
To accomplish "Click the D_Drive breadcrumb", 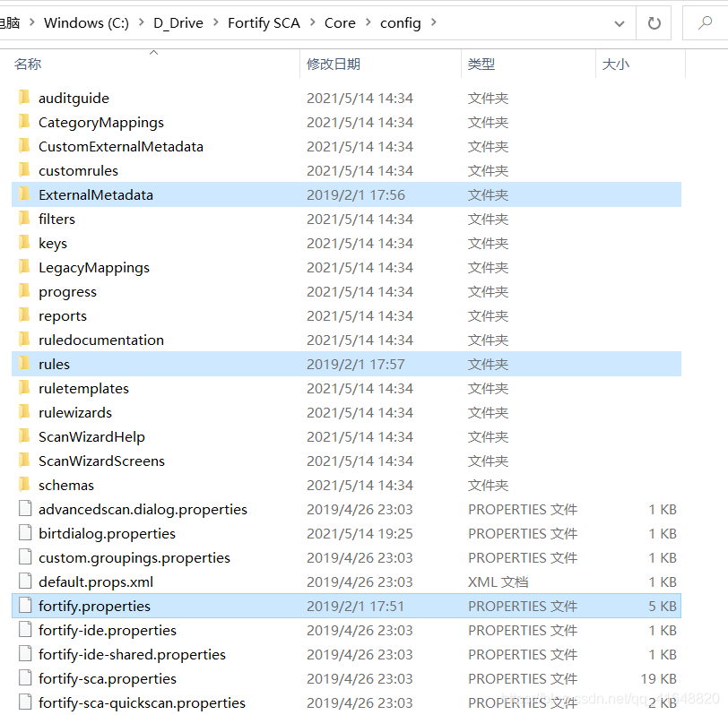I will [178, 22].
